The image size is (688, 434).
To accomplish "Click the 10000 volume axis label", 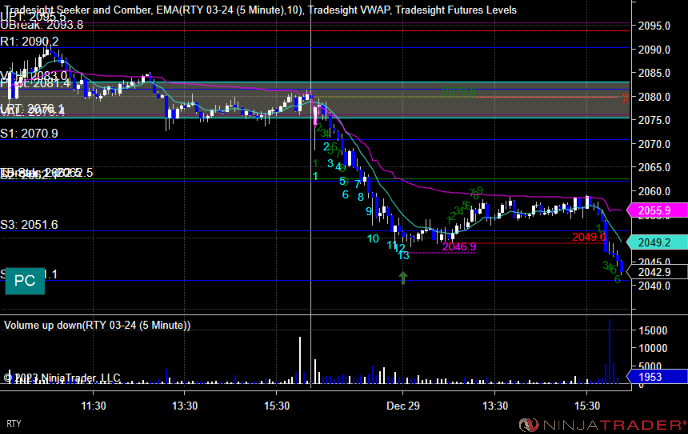I will [653, 348].
